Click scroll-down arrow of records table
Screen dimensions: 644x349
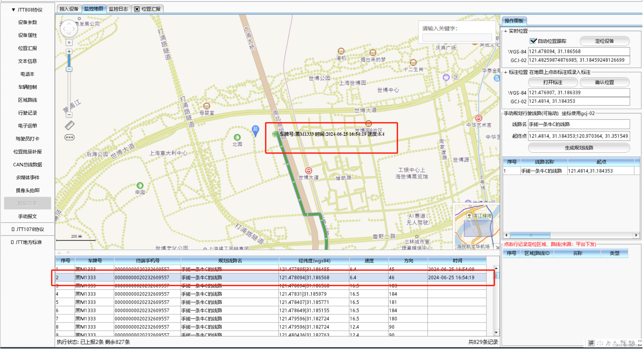point(496,333)
